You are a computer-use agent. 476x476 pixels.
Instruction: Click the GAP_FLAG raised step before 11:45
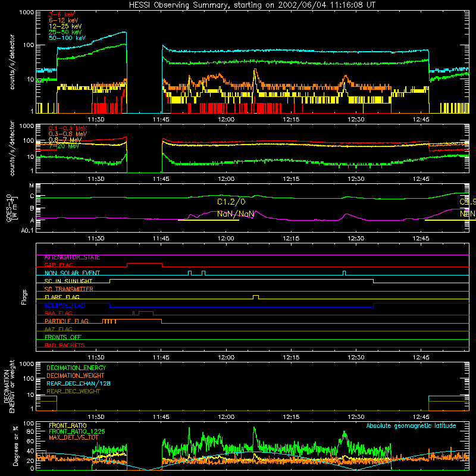tap(145, 265)
